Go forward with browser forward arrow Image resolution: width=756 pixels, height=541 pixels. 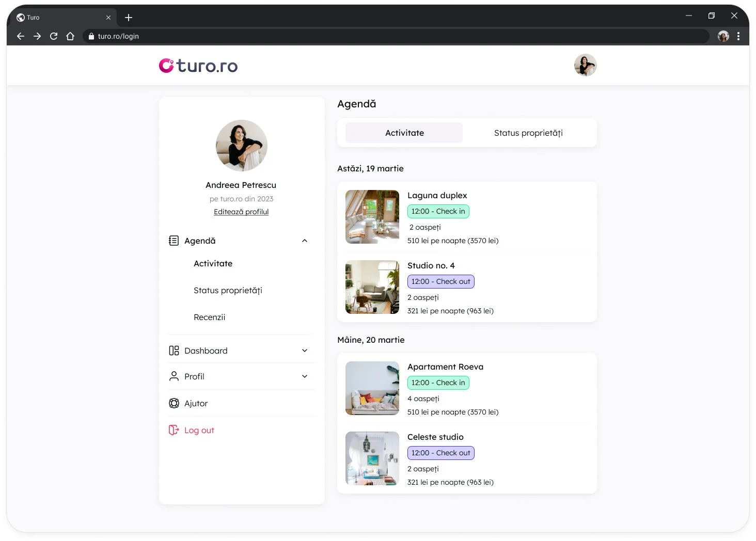click(x=37, y=36)
